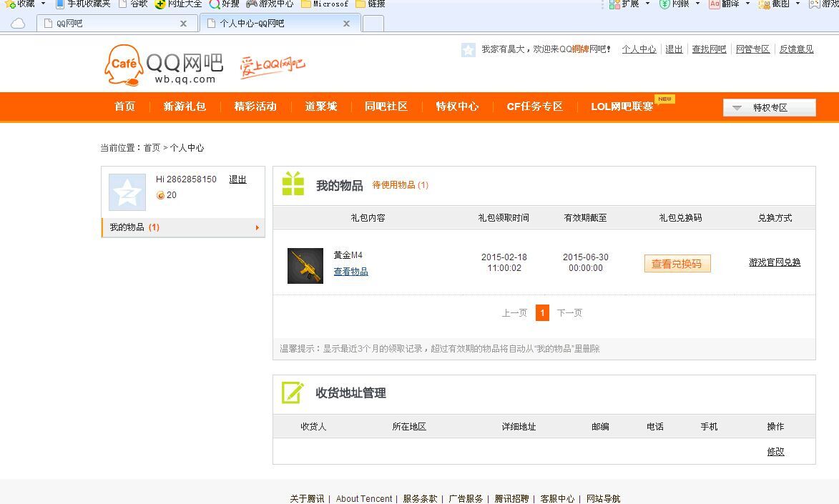Click the 截图 screenshot icon
This screenshot has height=504, width=839.
764,4
